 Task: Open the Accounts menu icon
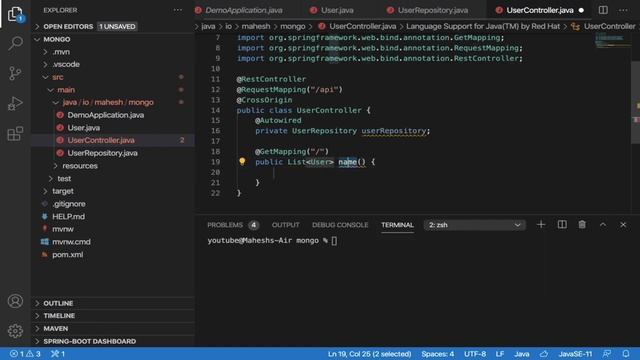point(15,301)
